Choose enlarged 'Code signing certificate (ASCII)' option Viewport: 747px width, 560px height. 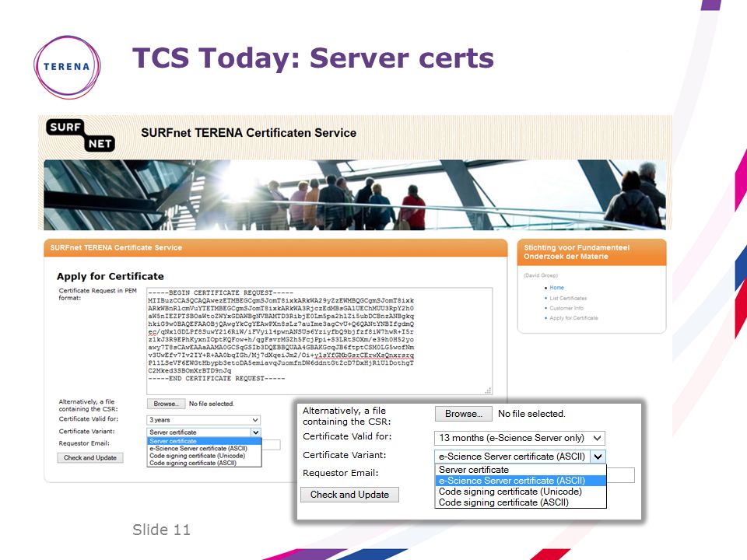pyautogui.click(x=521, y=502)
